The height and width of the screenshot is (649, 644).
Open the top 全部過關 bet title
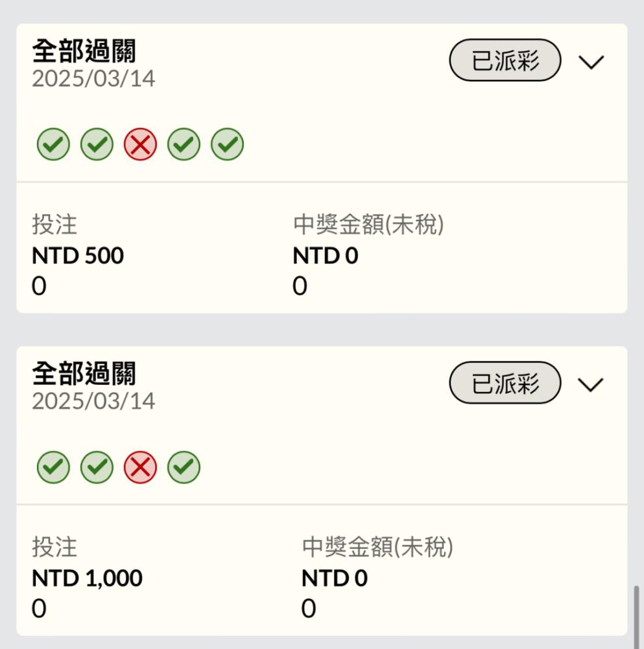point(84,51)
